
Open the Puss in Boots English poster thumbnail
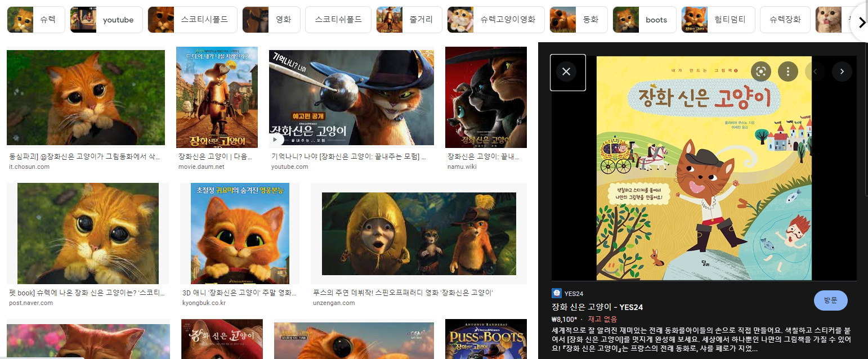[486, 339]
